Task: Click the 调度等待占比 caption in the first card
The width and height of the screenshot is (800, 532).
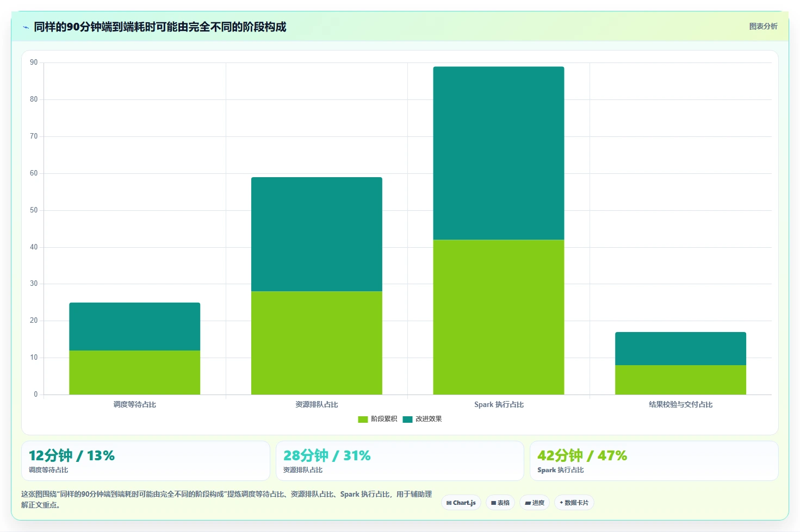Action: 48,470
